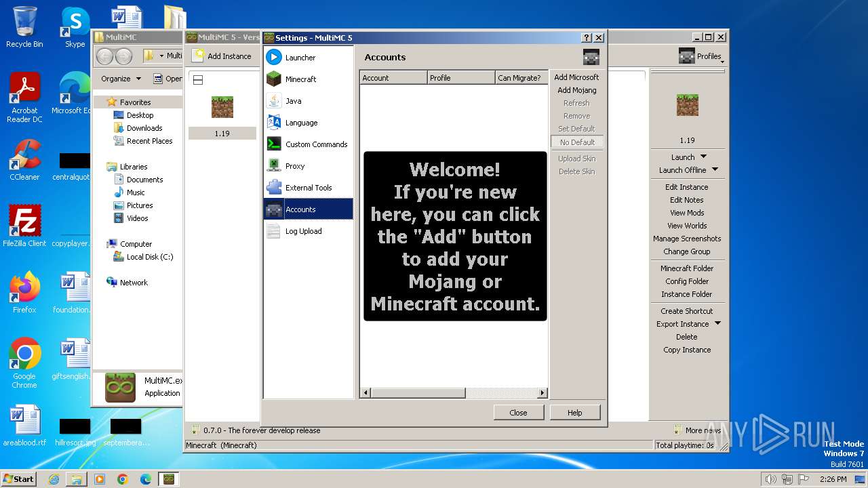This screenshot has width=868, height=488.
Task: Expand the Export Instance dropdown arrow
Action: [717, 324]
